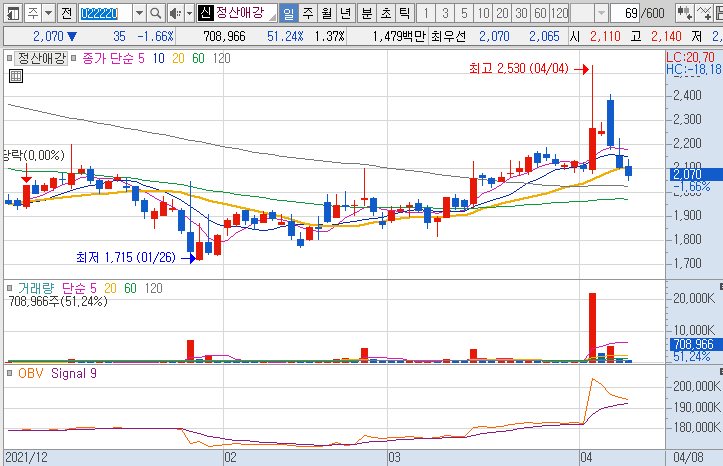Click the add line indicator icon
Image resolution: width=723 pixels, height=466 pixels.
[704, 13]
